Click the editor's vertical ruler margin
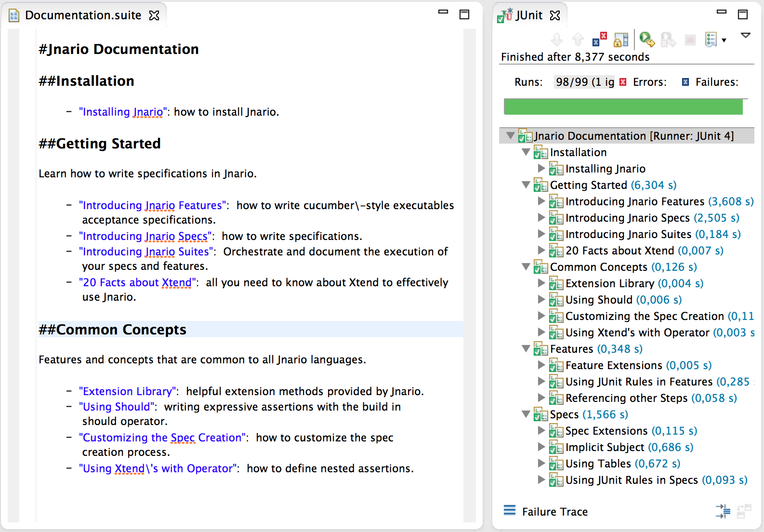Screen dimensions: 764x532 (13, 275)
